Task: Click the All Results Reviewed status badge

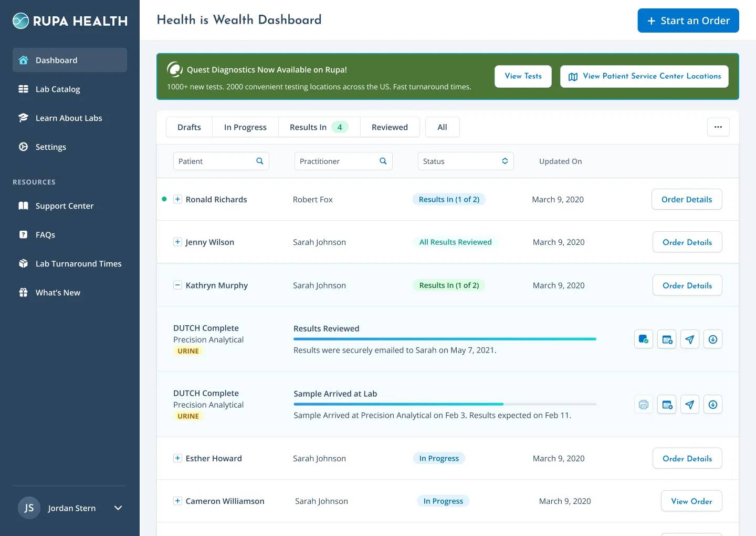Action: click(455, 242)
